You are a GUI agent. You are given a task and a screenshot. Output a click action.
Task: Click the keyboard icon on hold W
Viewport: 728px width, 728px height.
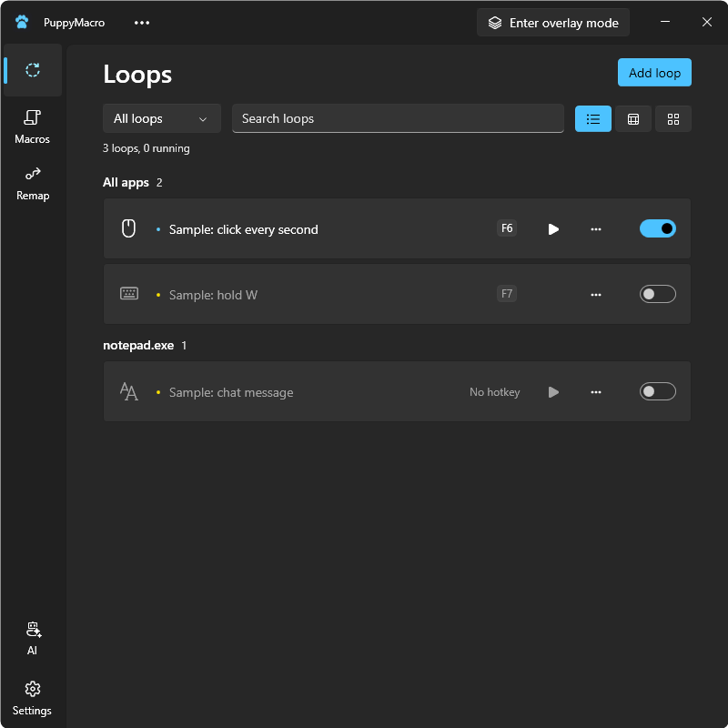(129, 293)
